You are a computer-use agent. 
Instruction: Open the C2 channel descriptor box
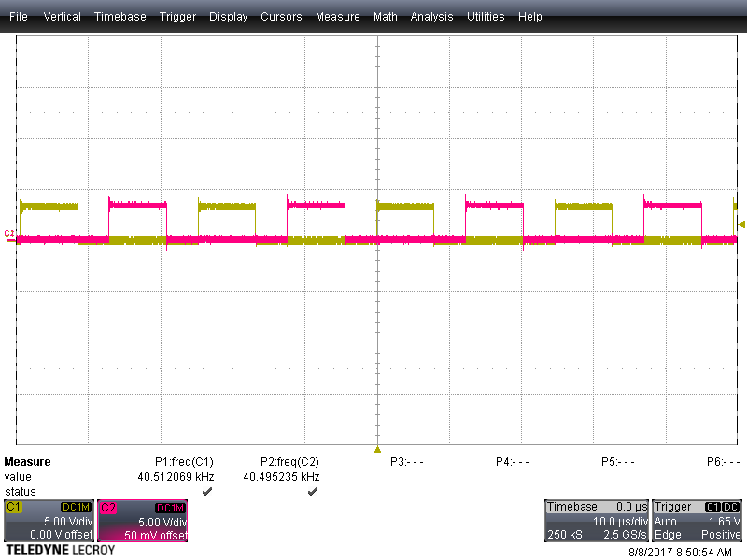(x=143, y=521)
